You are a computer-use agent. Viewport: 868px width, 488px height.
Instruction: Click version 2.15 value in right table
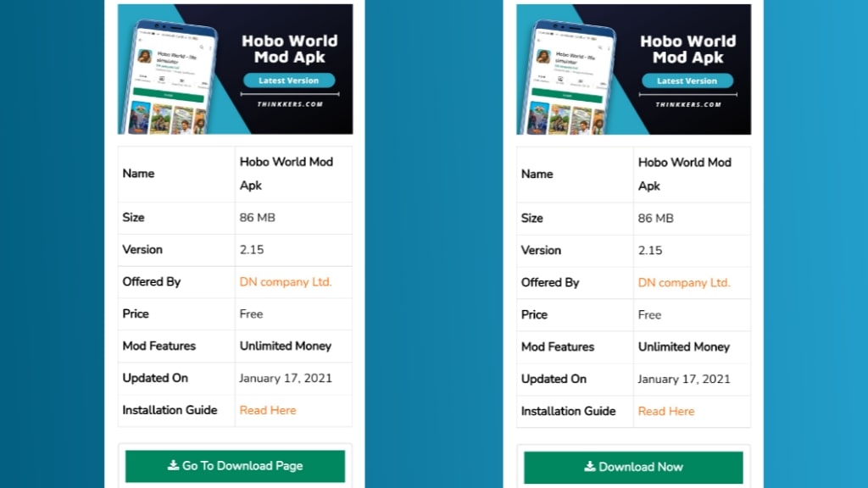650,250
